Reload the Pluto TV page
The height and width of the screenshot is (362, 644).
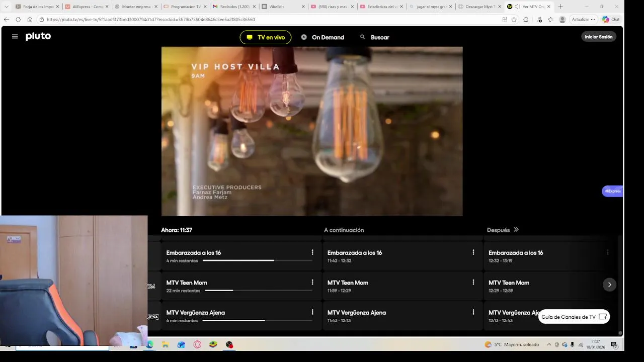pyautogui.click(x=18, y=20)
